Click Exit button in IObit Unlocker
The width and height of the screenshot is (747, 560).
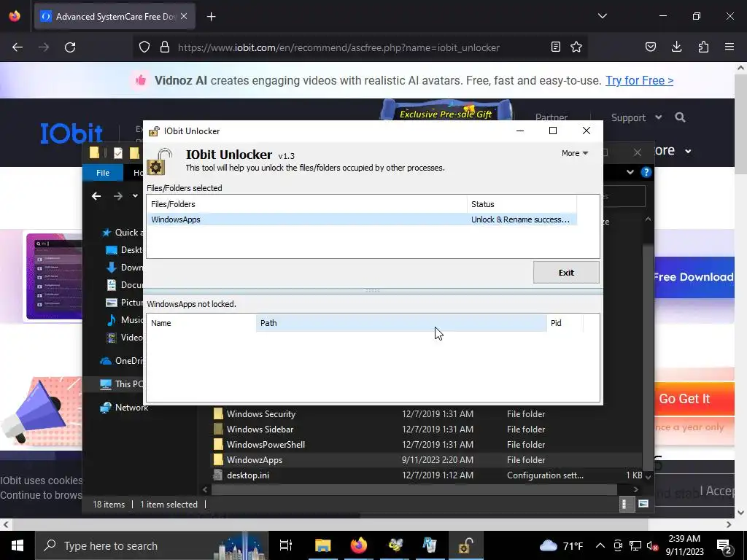[x=566, y=273]
